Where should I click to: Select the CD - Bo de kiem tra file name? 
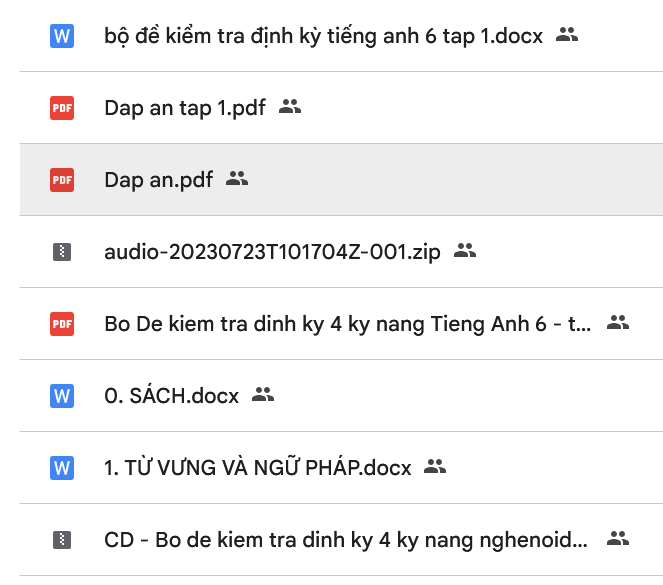pyautogui.click(x=346, y=540)
